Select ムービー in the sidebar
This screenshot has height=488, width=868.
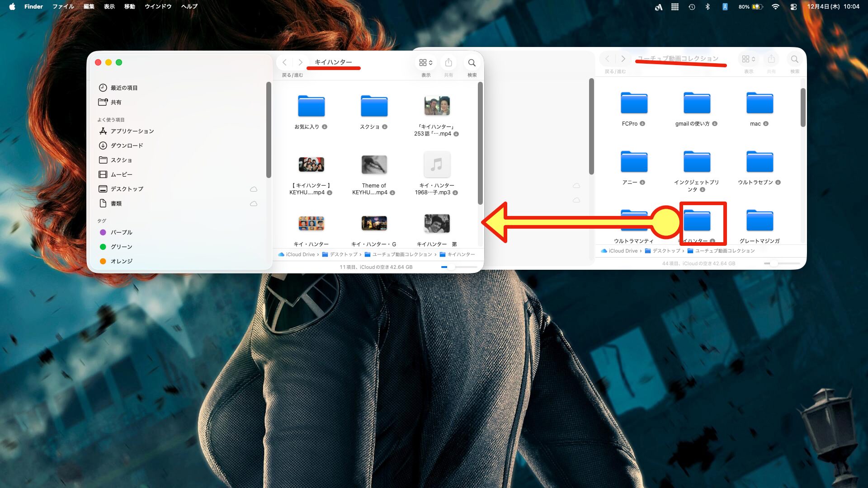click(121, 174)
